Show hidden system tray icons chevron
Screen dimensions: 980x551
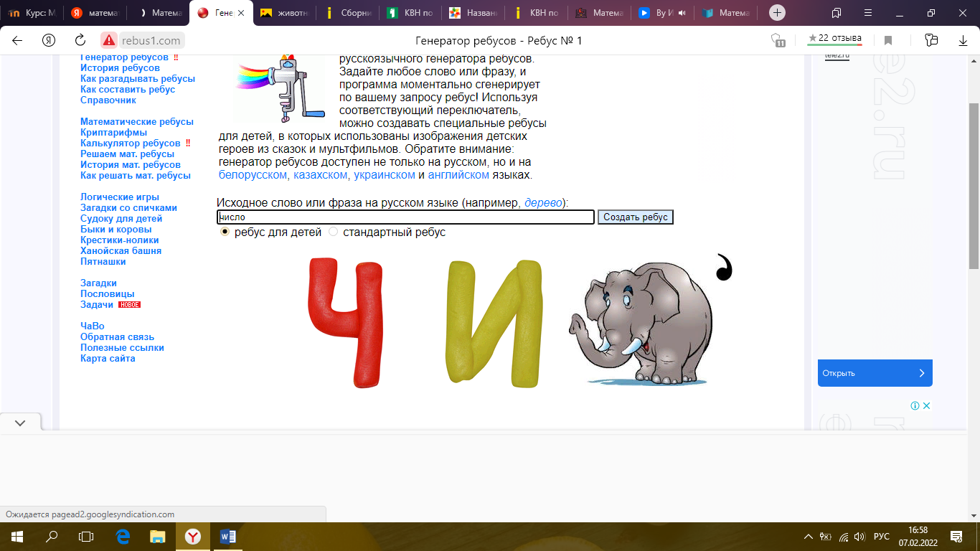809,537
